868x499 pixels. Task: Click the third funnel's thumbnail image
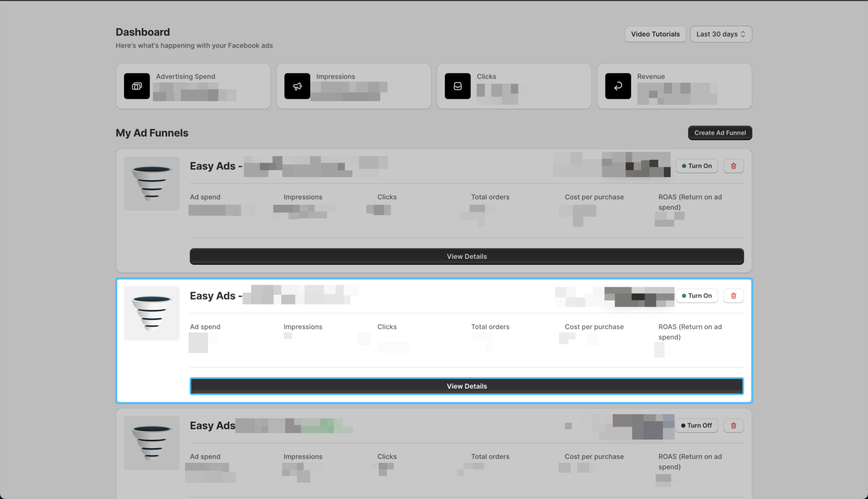click(152, 443)
